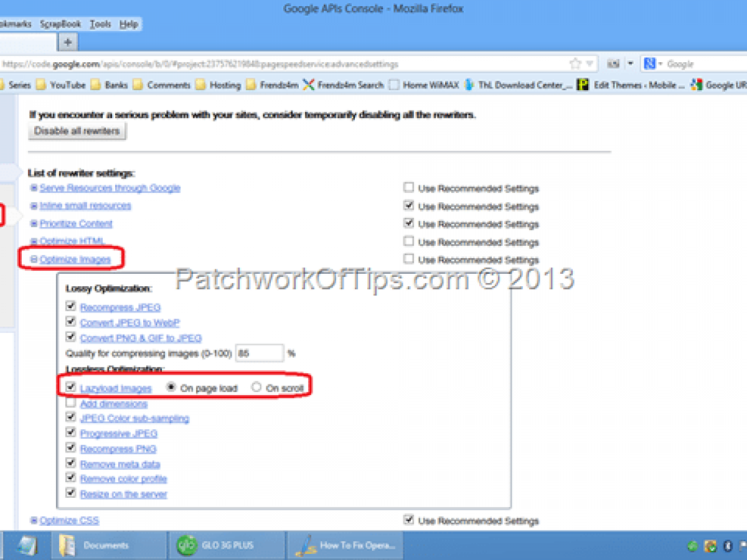Viewport: 747px width, 560px height.
Task: Switch to GLO 3G PLUS taskbar app
Action: 227,545
